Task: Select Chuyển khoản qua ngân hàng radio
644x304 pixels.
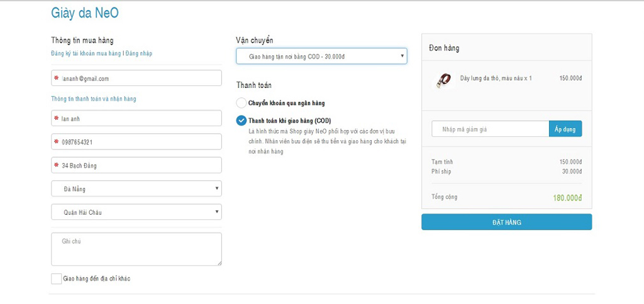Action: (x=241, y=103)
